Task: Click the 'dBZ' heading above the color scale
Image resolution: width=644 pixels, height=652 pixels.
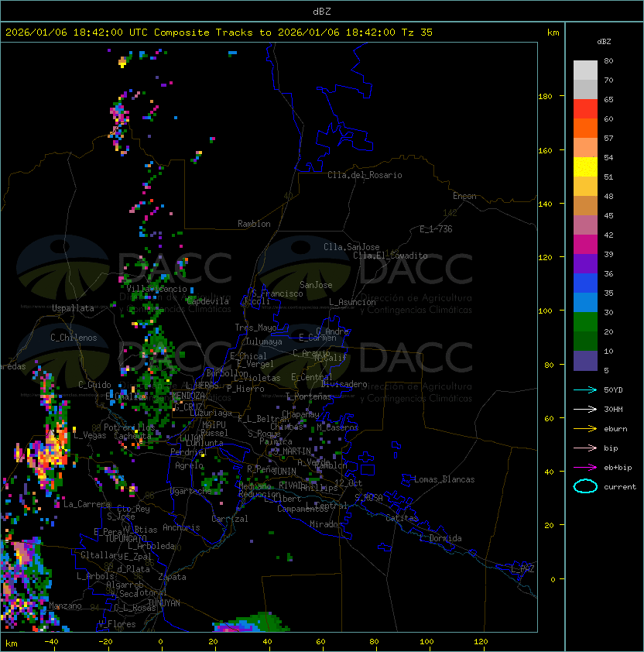Action: pos(604,42)
